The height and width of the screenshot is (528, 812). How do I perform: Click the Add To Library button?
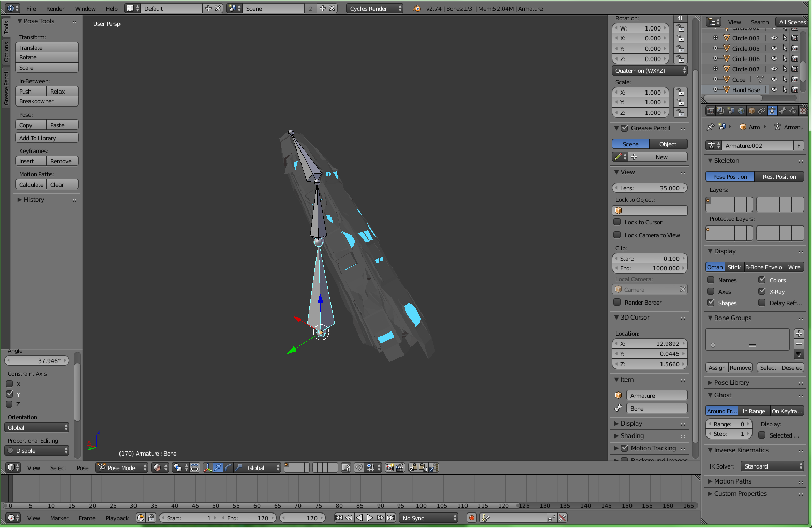(x=47, y=138)
